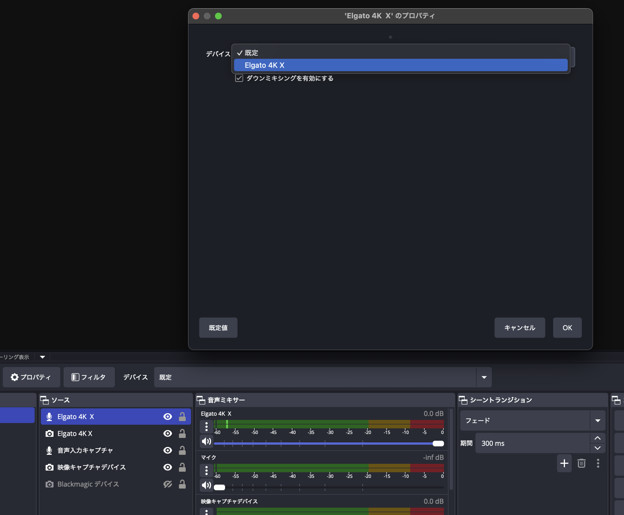
Task: Open transition properties three-dot menu
Action: (598, 463)
